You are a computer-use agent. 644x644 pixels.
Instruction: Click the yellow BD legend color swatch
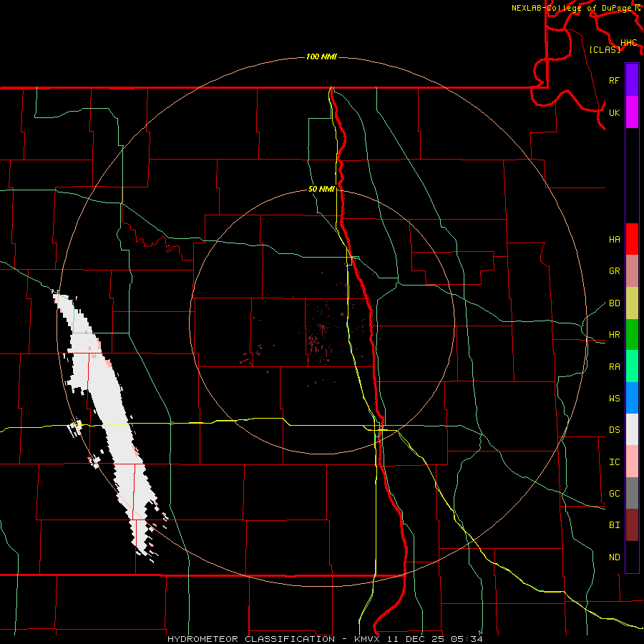[x=632, y=303]
